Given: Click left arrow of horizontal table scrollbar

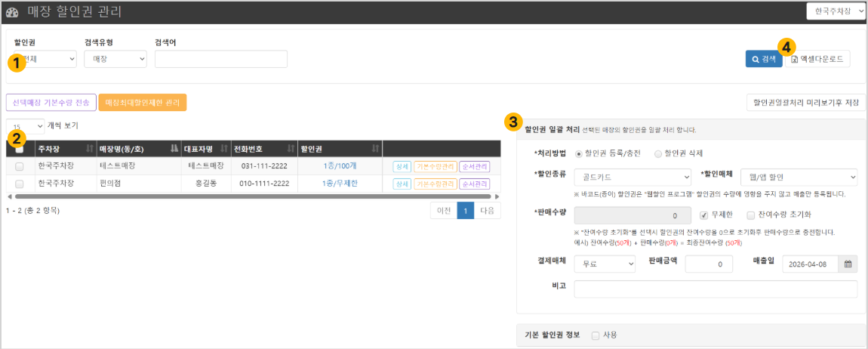Looking at the screenshot, I should (9, 196).
